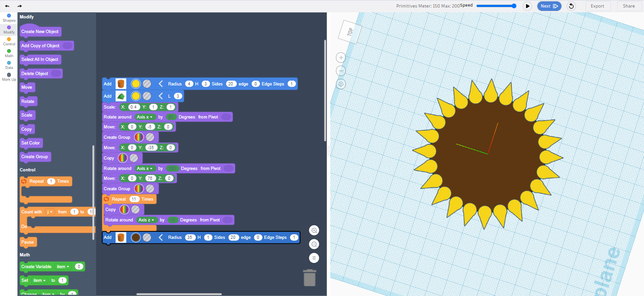Fit code blocks to workspace with equals icon

click(314, 258)
